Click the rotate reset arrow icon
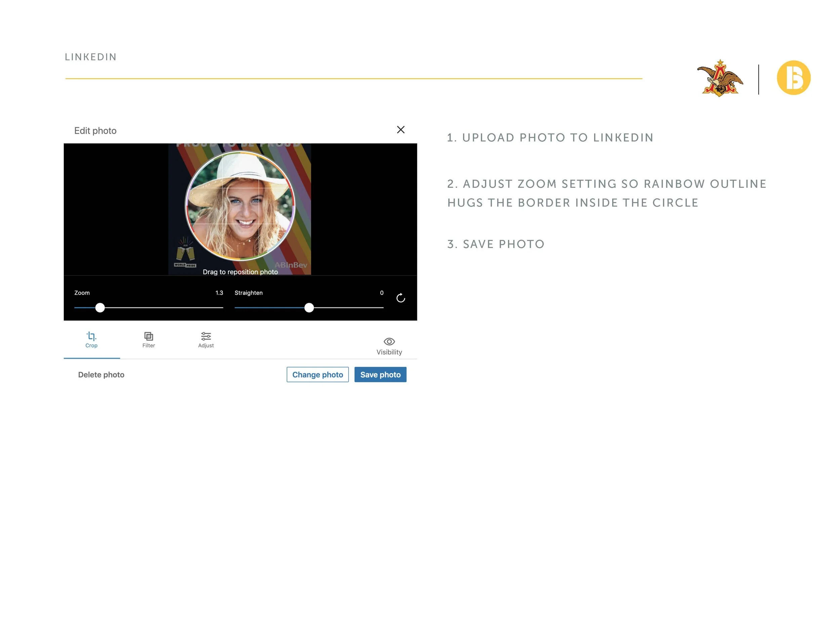The width and height of the screenshot is (840, 630). click(401, 298)
